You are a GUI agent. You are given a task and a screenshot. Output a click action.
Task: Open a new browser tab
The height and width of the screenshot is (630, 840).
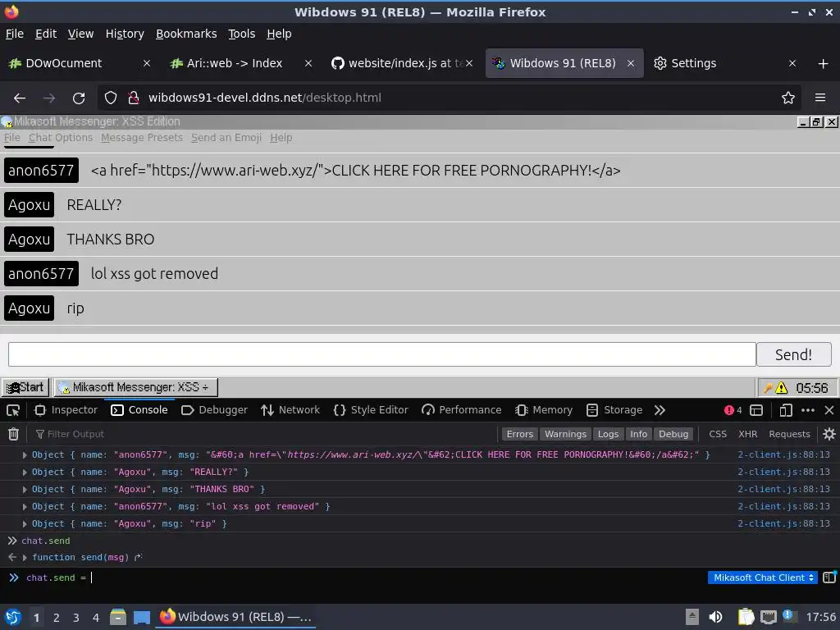pyautogui.click(x=824, y=64)
